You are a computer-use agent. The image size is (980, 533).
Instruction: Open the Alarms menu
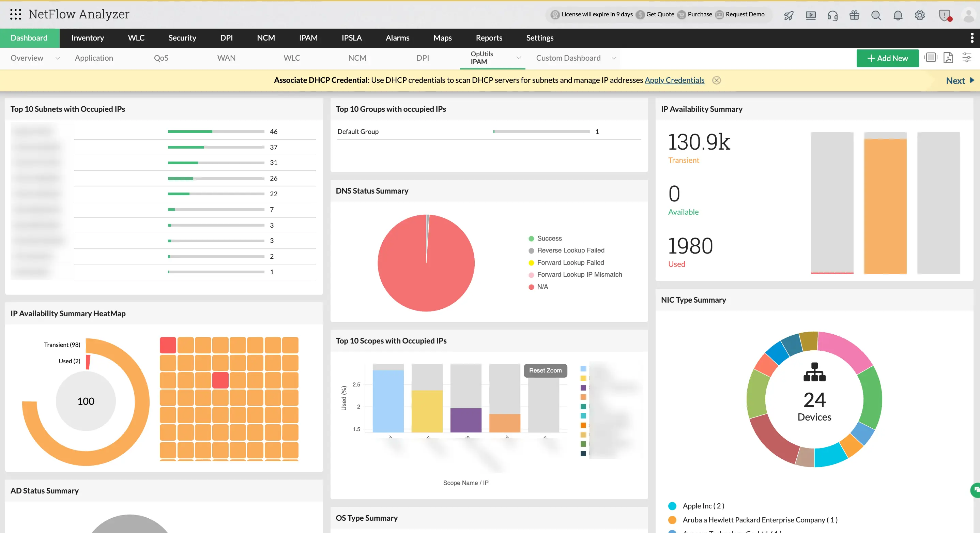397,38
